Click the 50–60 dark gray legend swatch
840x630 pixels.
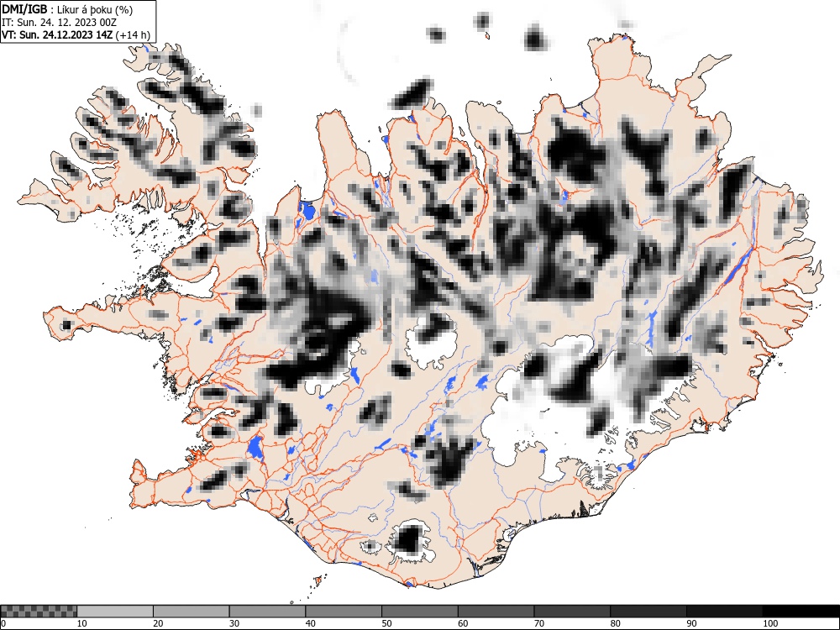[x=419, y=612]
